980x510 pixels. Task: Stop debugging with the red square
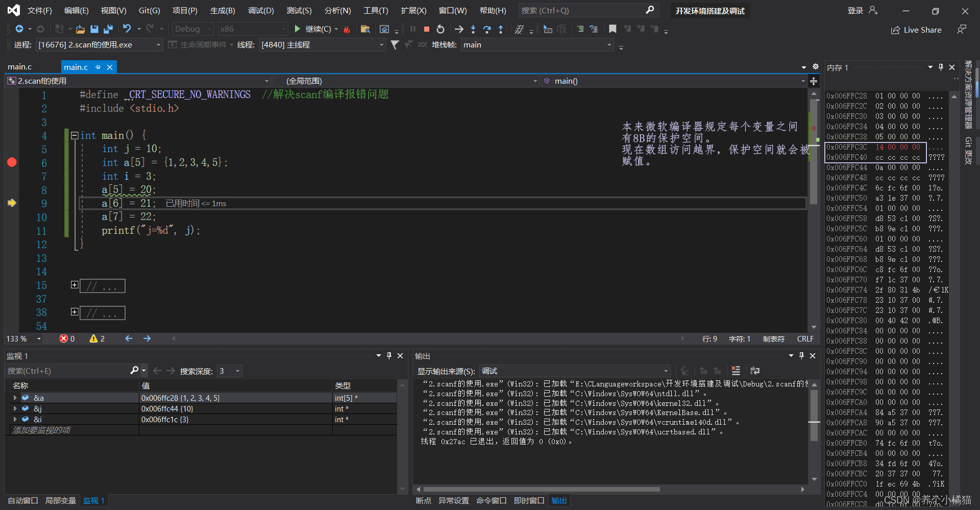427,29
